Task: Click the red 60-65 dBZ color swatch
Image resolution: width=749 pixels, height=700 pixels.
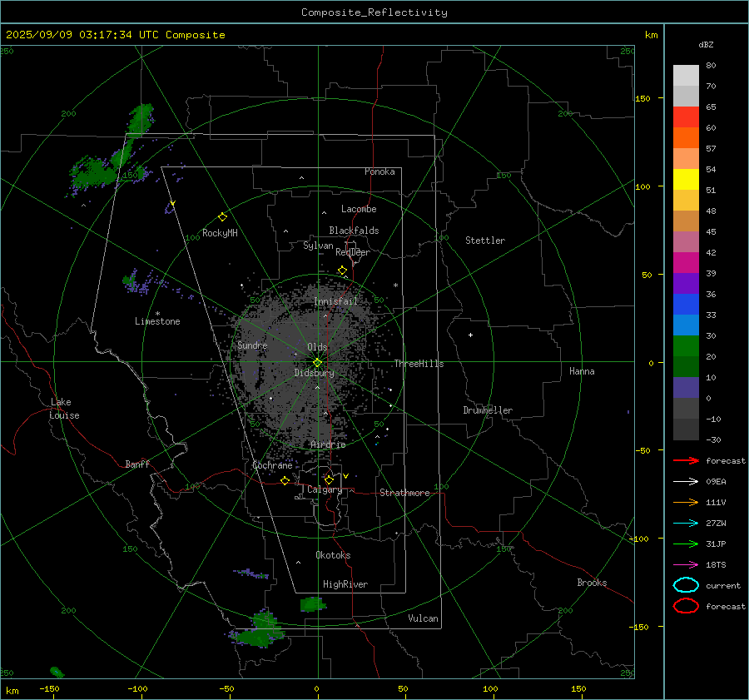Action: [686, 117]
